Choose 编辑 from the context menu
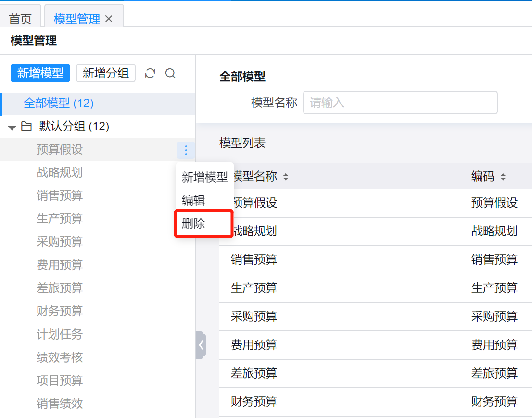The width and height of the screenshot is (532, 418). pyautogui.click(x=193, y=200)
